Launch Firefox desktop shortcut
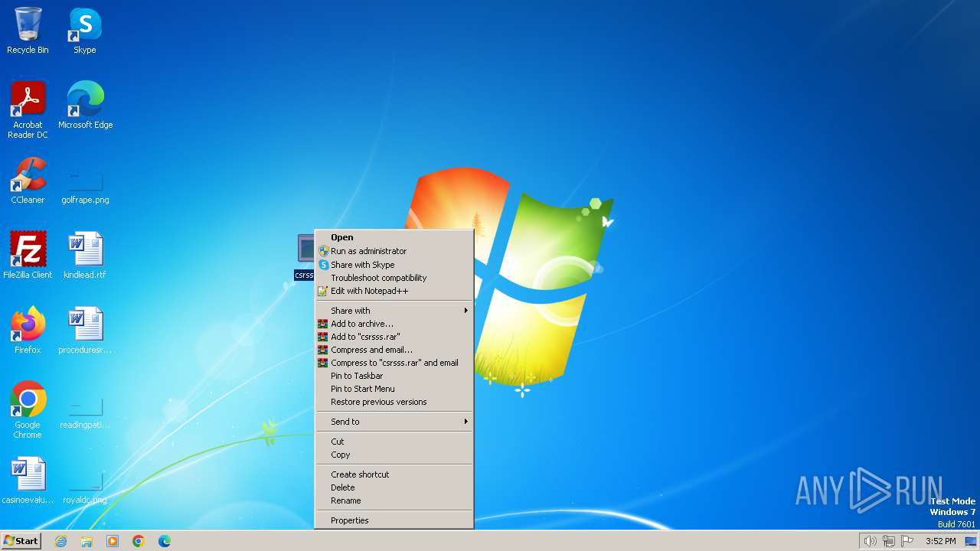This screenshot has width=980, height=551. (28, 330)
